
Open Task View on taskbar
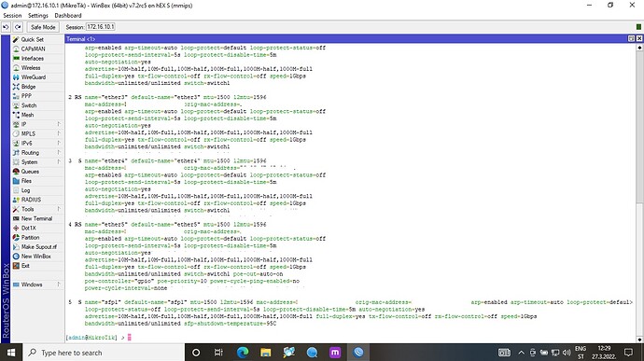pos(218,353)
